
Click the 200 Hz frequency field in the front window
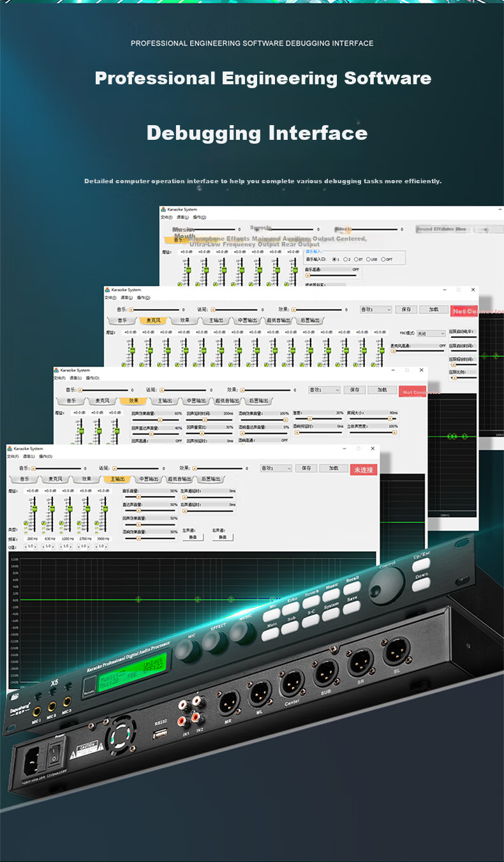point(33,538)
